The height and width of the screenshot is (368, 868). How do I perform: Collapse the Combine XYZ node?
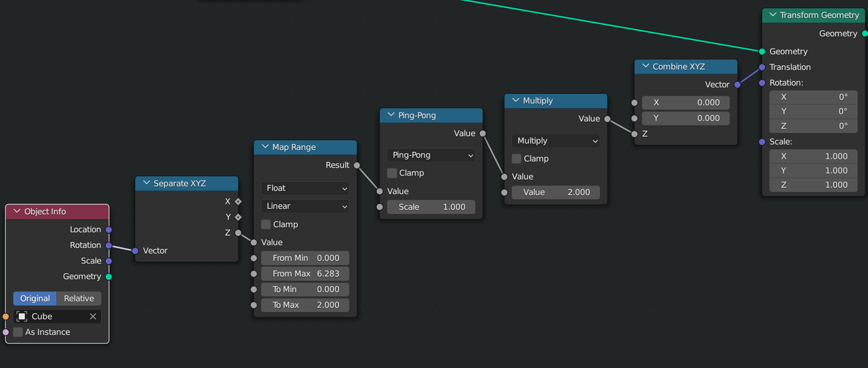click(645, 66)
